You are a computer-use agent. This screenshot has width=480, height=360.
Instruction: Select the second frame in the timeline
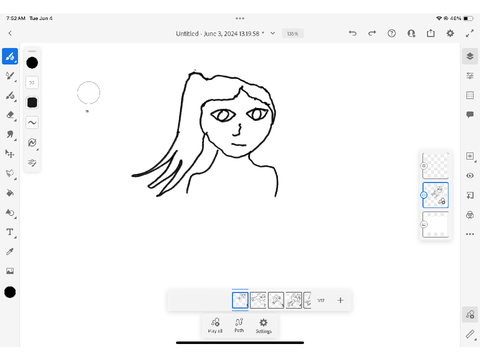[258, 300]
